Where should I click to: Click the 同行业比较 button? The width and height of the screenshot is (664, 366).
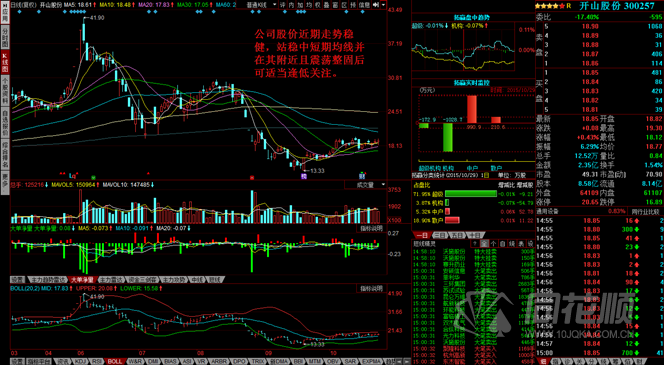point(645,211)
